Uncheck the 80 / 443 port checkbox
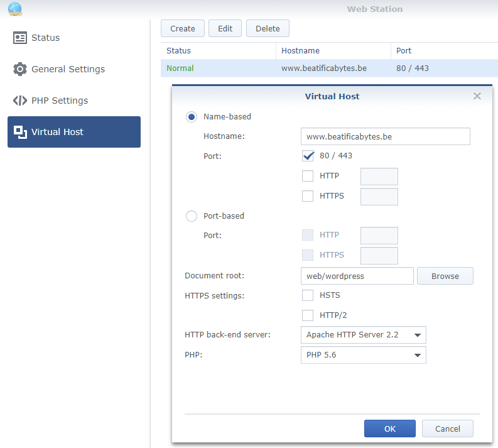This screenshot has height=448, width=498. coord(308,156)
